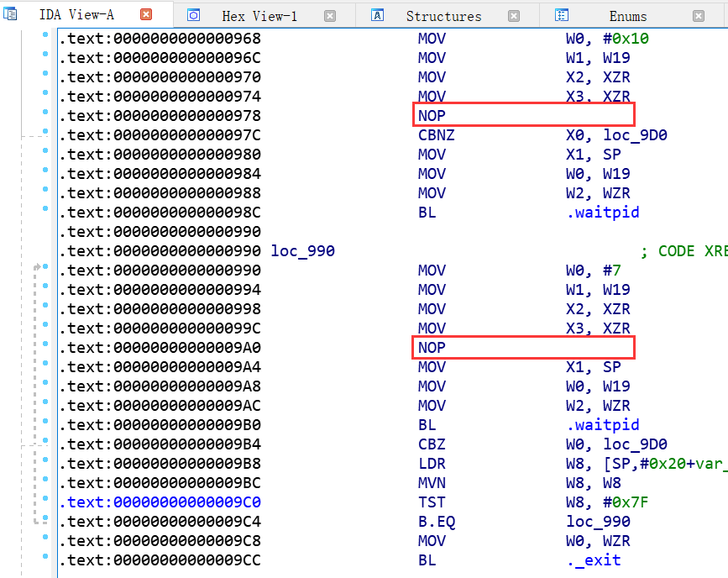Click the LDR mnemonic at address 9B8

pyautogui.click(x=432, y=463)
